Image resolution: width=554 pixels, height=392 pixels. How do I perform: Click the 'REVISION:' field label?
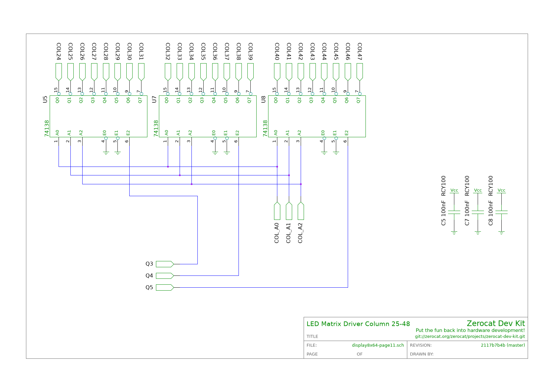click(x=421, y=345)
